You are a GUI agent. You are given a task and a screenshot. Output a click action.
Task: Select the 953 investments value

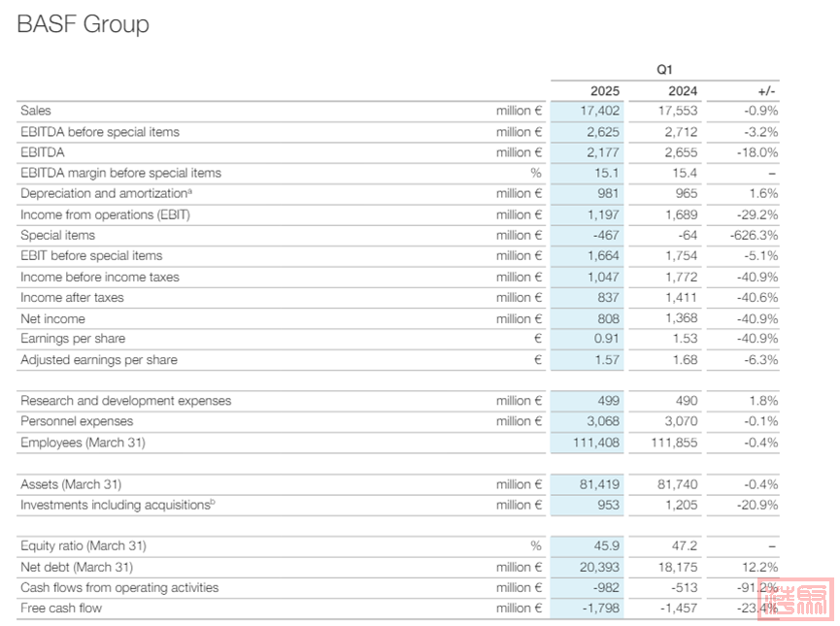pos(608,505)
